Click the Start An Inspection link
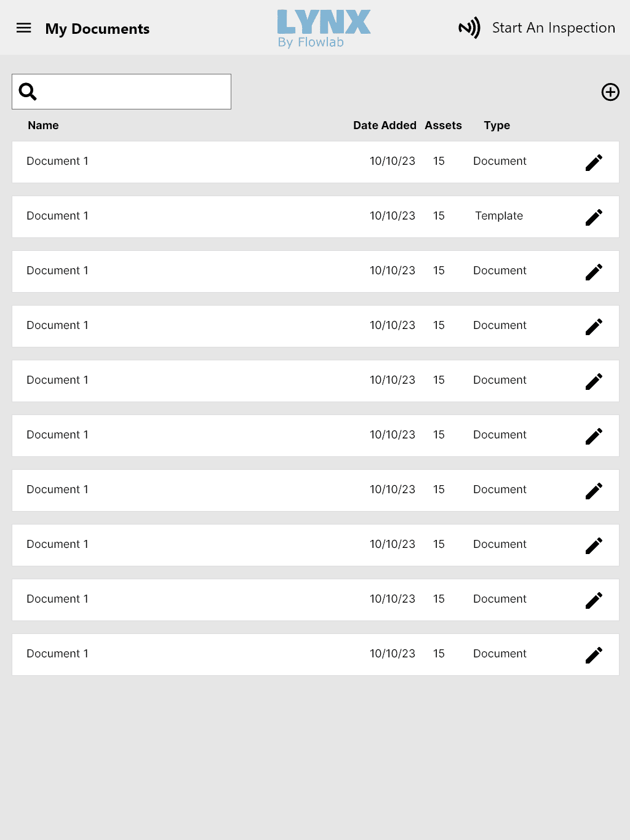Image resolution: width=630 pixels, height=840 pixels. tap(553, 28)
